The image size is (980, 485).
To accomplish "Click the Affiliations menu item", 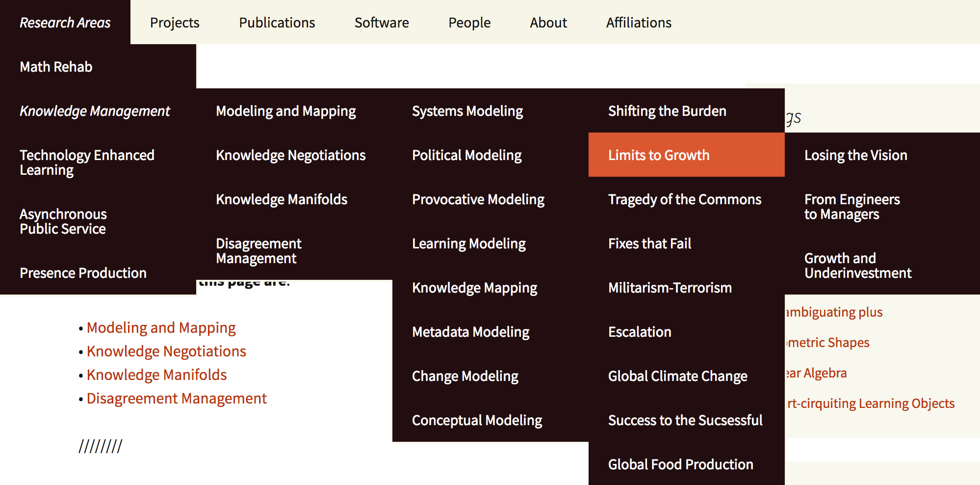I will (639, 23).
